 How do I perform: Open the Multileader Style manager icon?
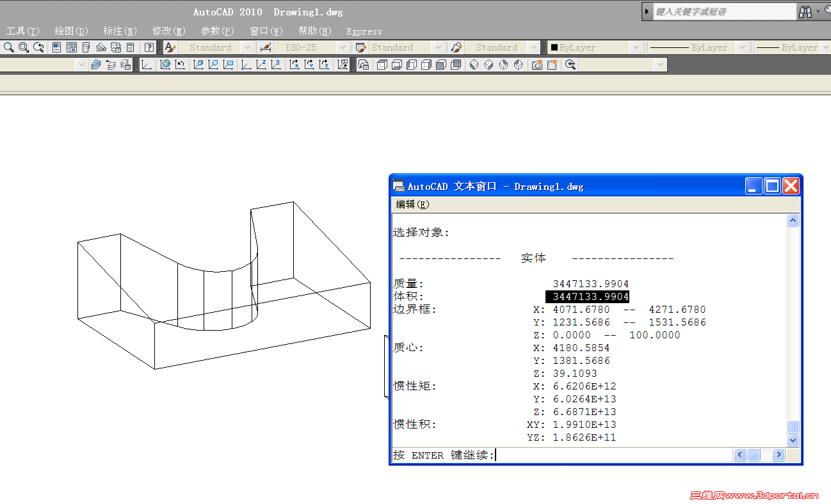click(x=456, y=47)
